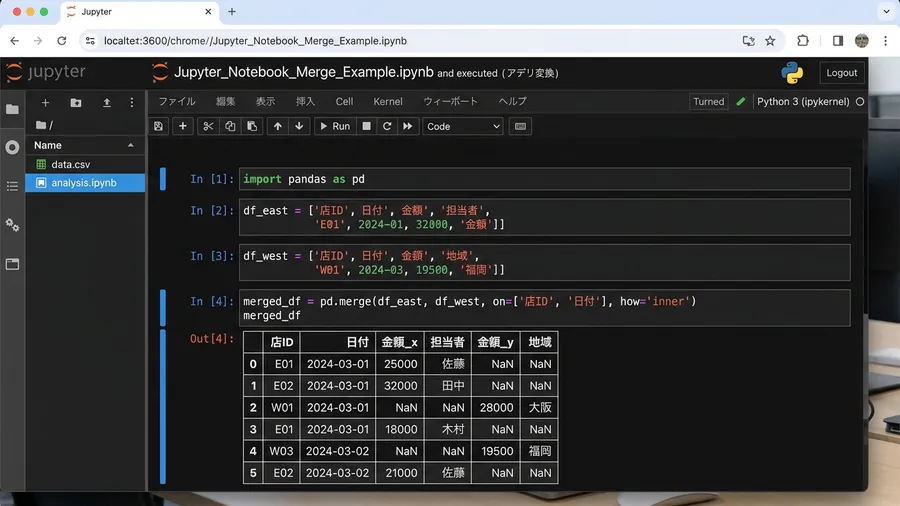Create a new folder icon

(x=76, y=103)
